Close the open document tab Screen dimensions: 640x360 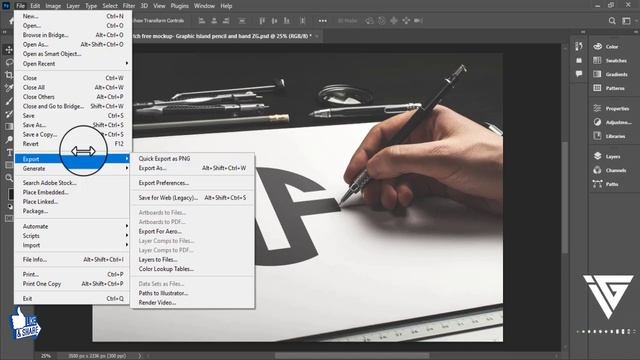click(x=317, y=36)
